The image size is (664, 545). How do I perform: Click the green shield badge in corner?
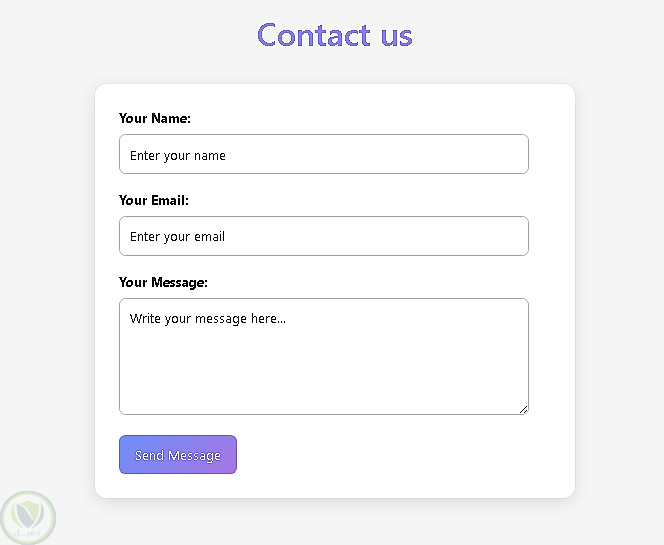[x=27, y=517]
